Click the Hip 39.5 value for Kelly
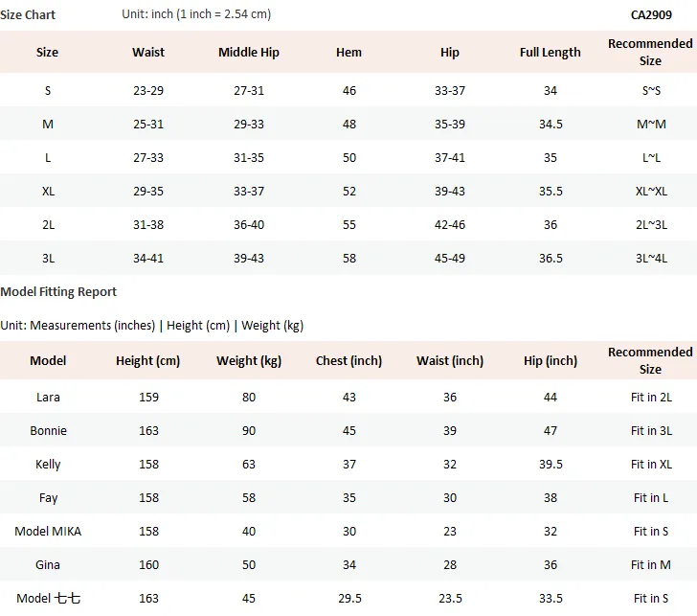The height and width of the screenshot is (616, 697). click(x=551, y=465)
